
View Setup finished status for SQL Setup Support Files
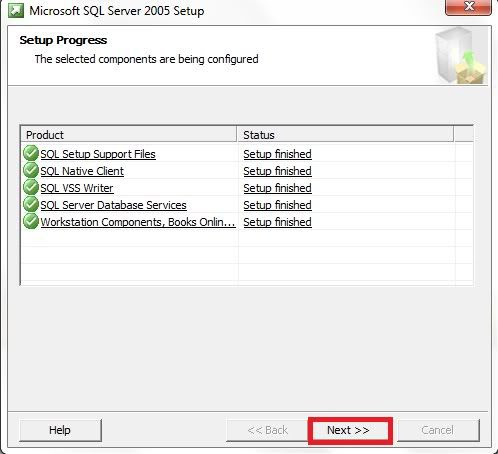tap(277, 154)
